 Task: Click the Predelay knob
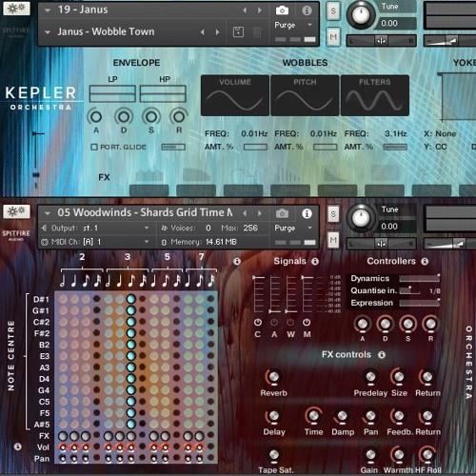point(370,377)
